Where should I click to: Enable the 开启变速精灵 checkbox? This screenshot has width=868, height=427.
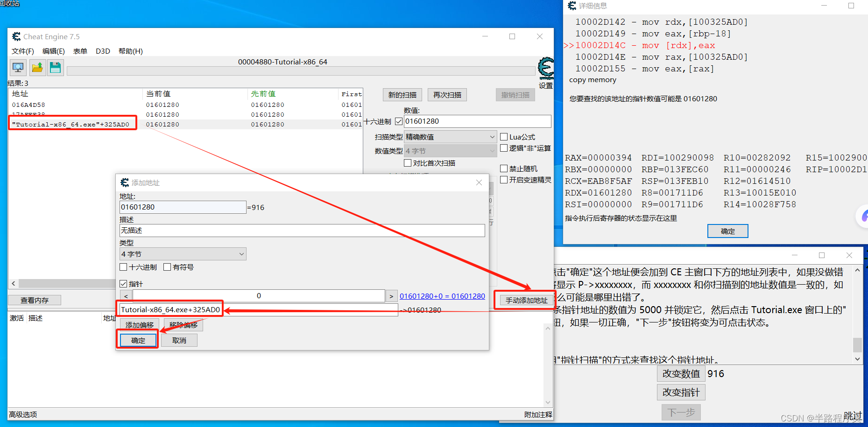pos(504,180)
